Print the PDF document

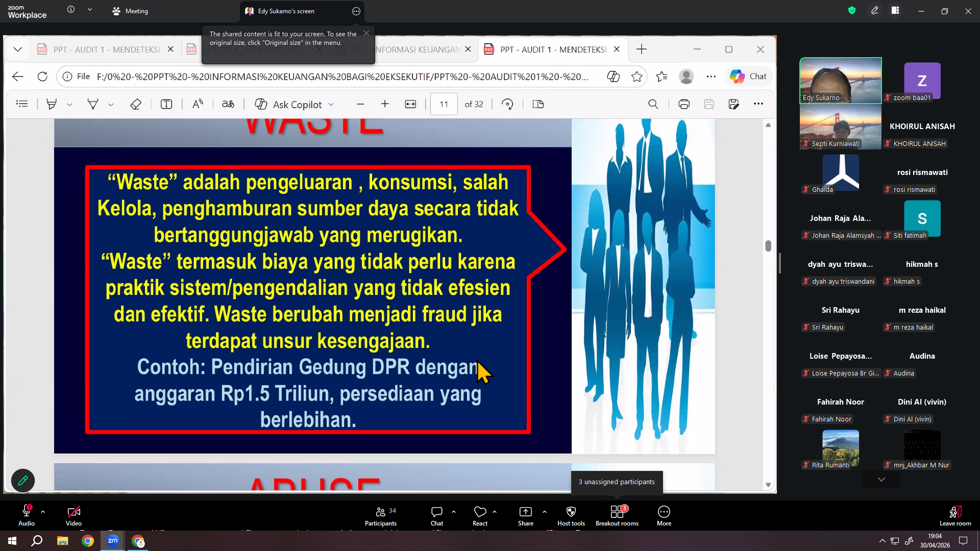point(684,104)
